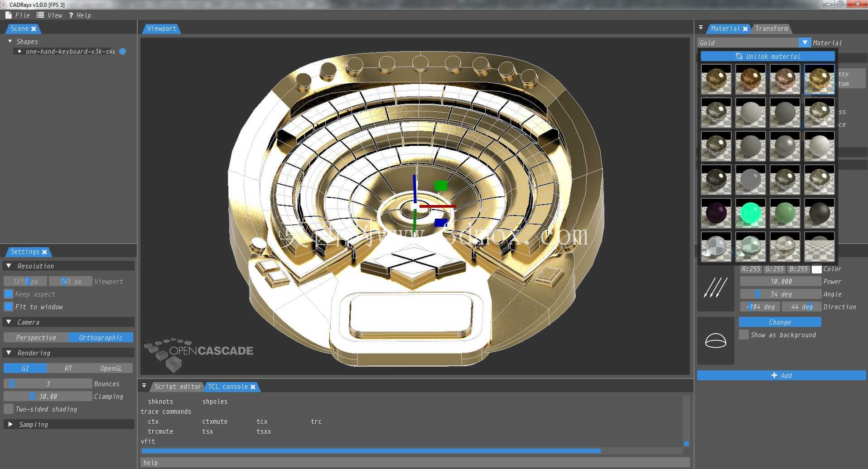
Task: Collapse the Shapes tree node
Action: 10,41
